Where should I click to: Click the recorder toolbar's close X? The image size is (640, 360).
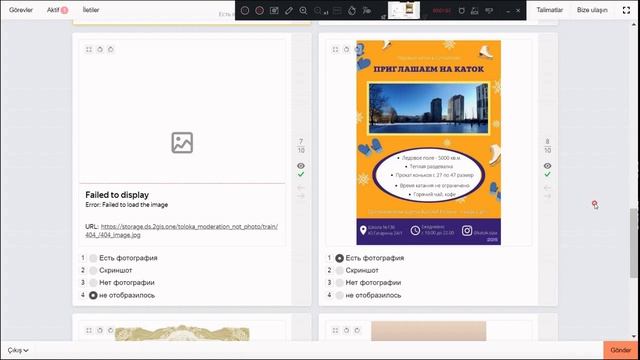tap(518, 11)
